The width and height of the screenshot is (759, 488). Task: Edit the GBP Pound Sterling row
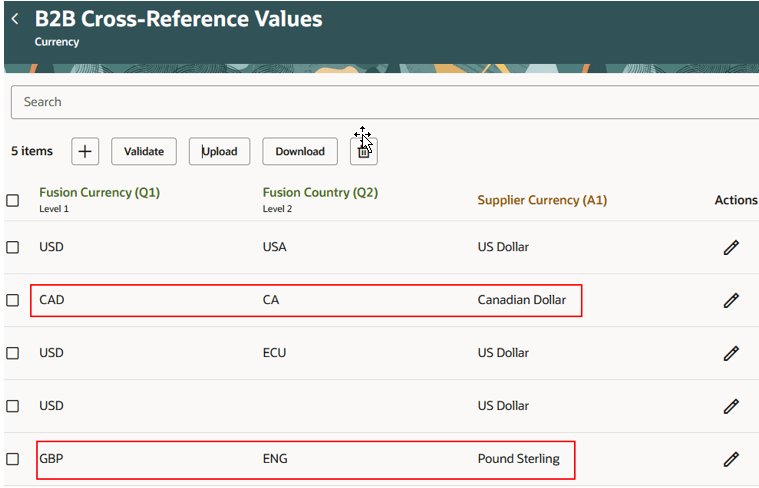click(x=731, y=459)
